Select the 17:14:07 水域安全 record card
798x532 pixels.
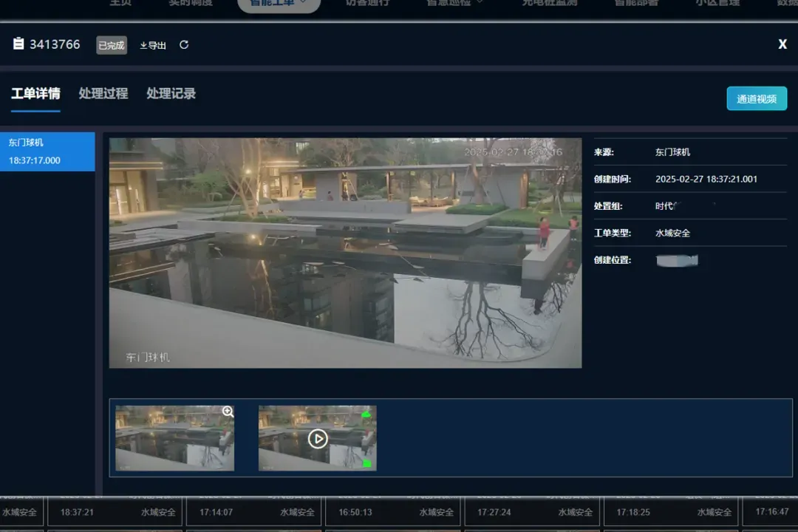point(253,512)
